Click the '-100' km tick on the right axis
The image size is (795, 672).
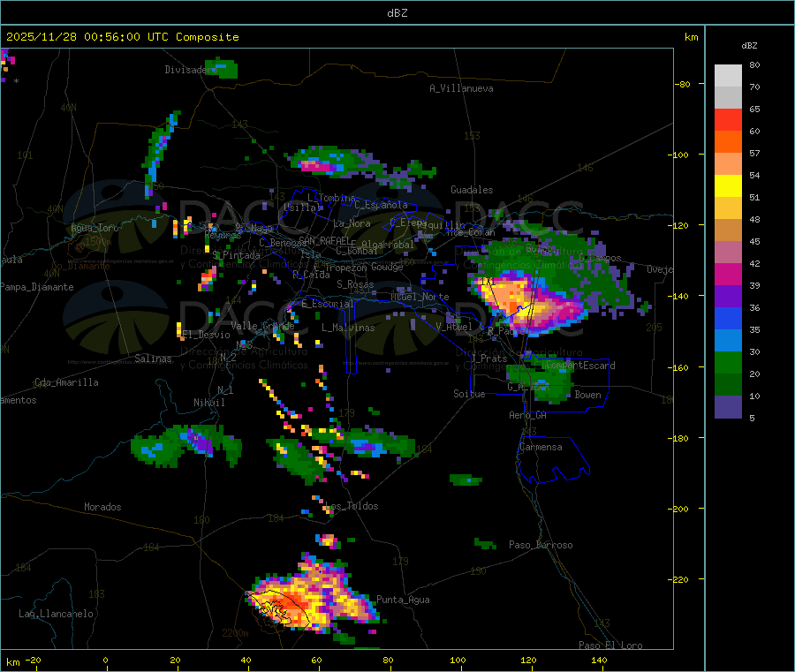click(680, 155)
